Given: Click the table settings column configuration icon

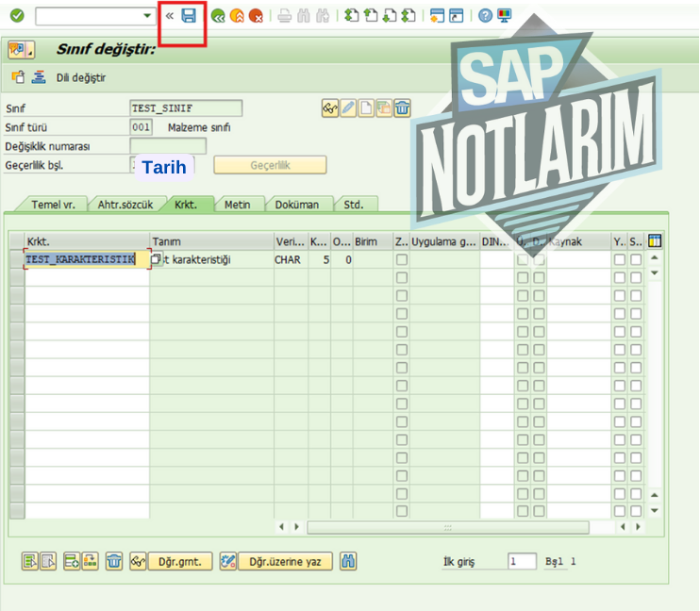Looking at the screenshot, I should click(x=655, y=241).
